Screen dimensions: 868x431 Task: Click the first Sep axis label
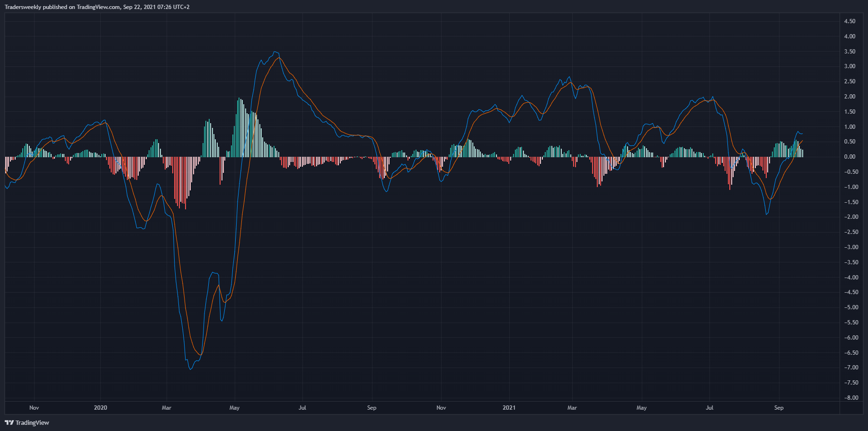[372, 408]
